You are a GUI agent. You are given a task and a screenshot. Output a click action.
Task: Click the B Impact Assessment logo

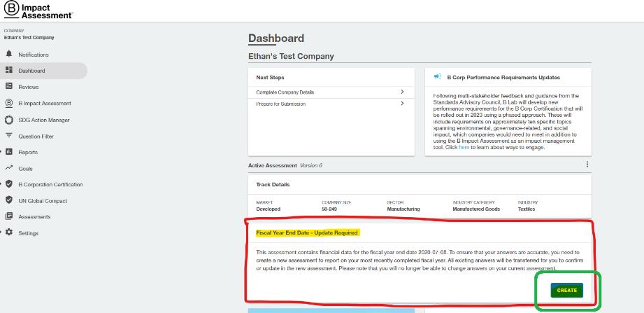[x=38, y=10]
